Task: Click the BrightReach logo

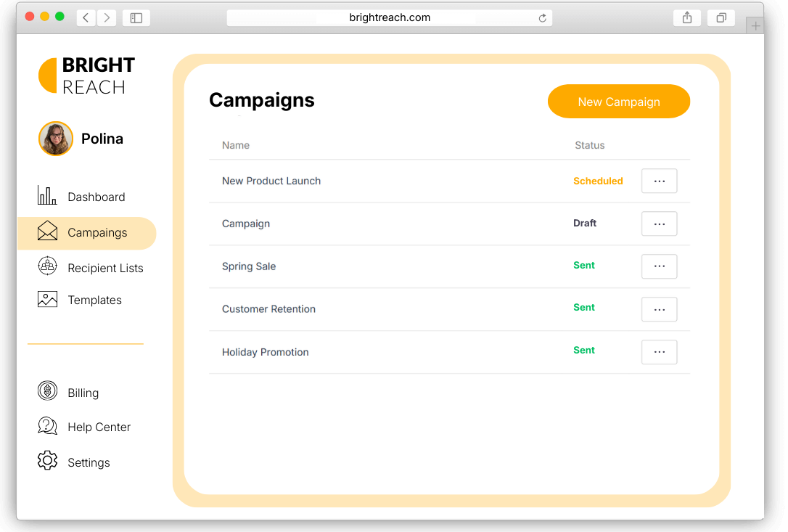Action: 86,75
